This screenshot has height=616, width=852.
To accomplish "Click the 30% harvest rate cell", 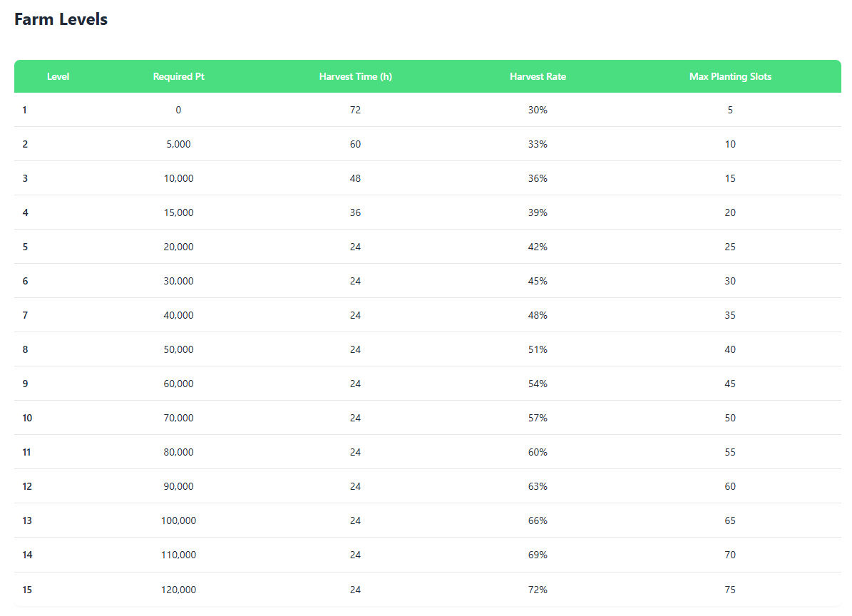I will coord(538,110).
